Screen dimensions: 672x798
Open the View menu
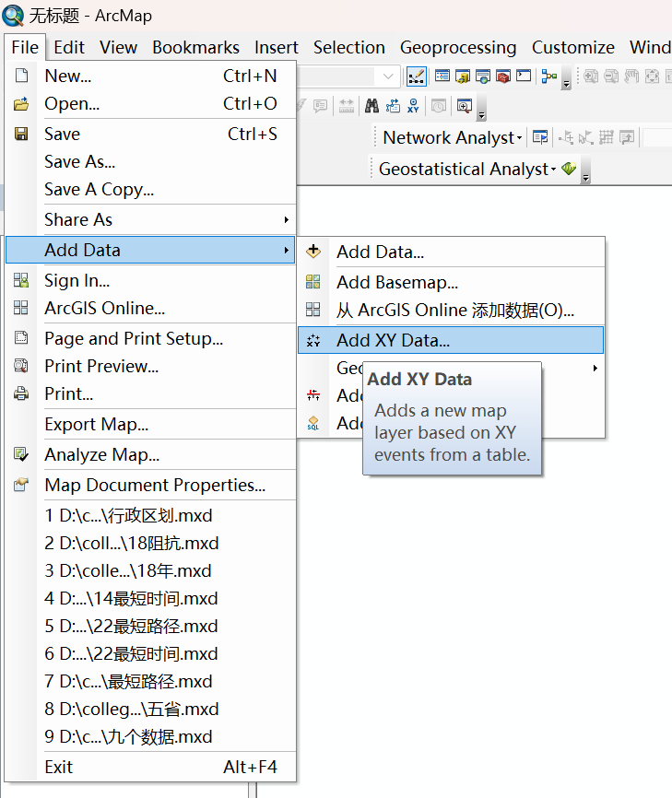coord(118,47)
